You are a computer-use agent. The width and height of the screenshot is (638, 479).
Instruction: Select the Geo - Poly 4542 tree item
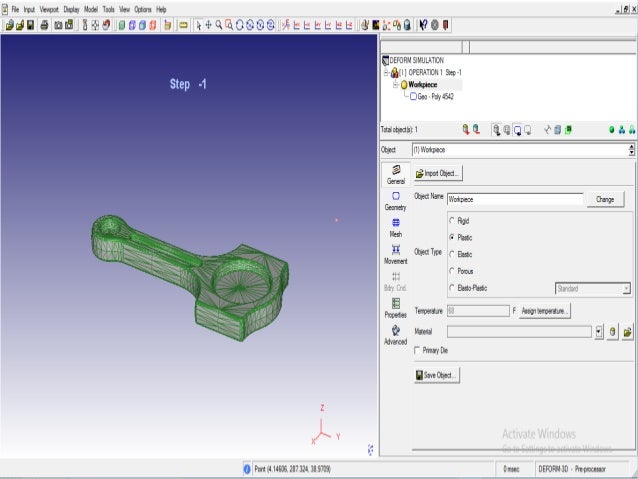[x=435, y=96]
